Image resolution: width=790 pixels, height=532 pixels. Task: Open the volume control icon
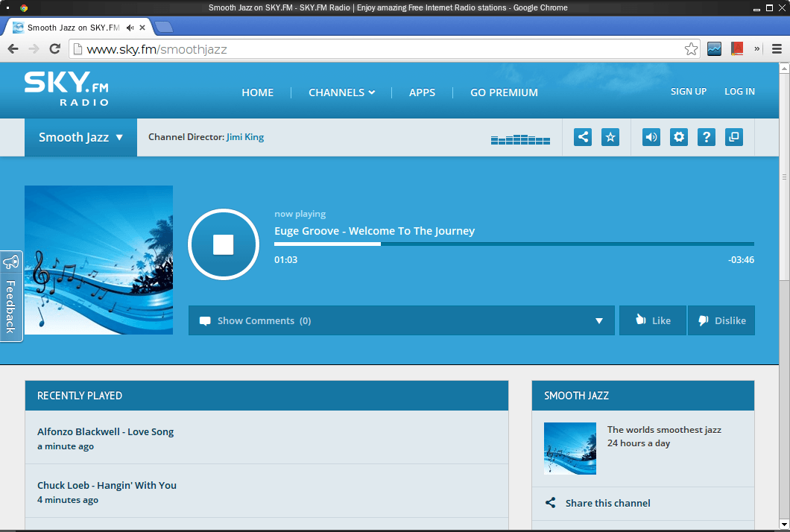[651, 137]
